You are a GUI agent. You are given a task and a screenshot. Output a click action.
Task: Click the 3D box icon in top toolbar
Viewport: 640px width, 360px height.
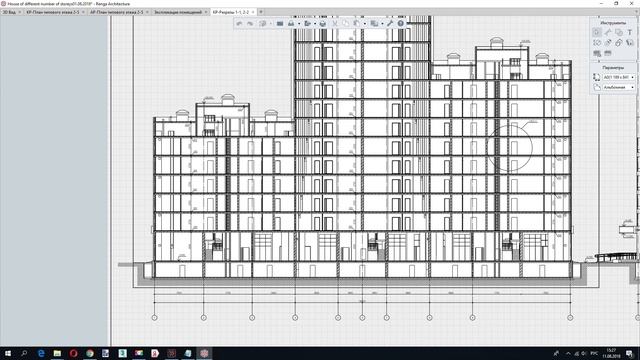tap(323, 24)
